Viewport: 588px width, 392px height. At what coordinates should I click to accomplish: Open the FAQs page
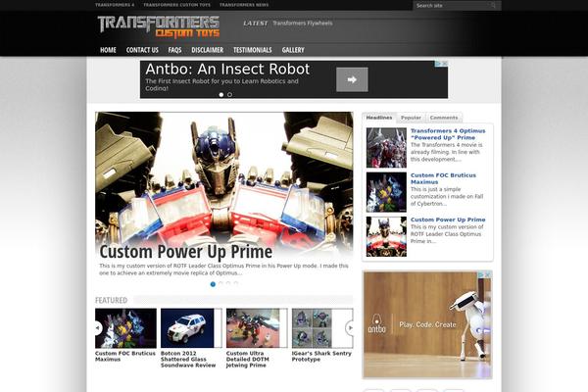coord(174,50)
